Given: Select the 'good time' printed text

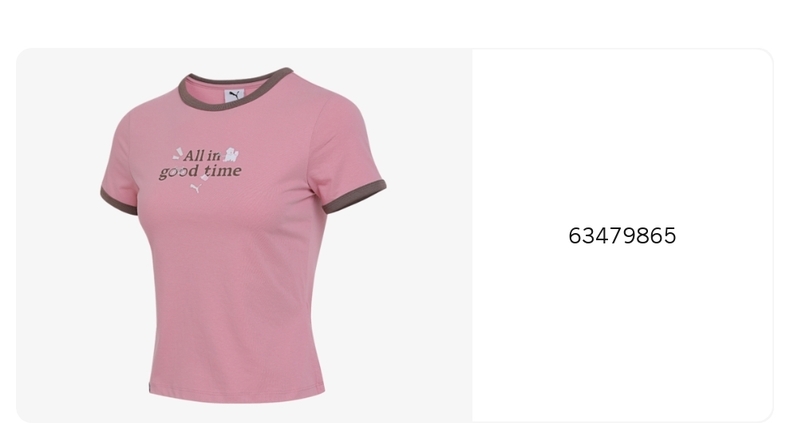Looking at the screenshot, I should point(200,172).
